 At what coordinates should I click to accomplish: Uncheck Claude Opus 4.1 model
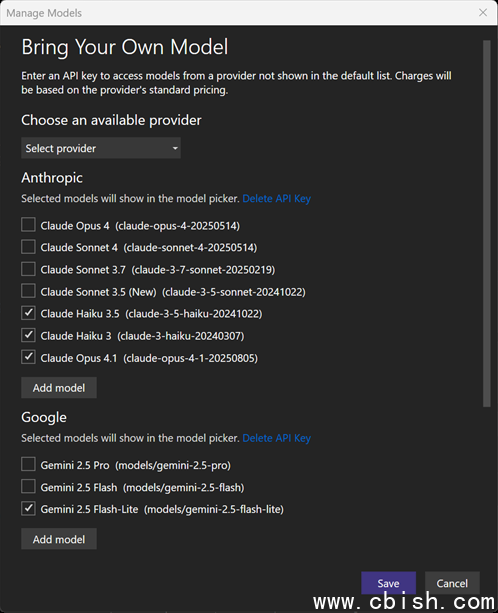tap(28, 357)
